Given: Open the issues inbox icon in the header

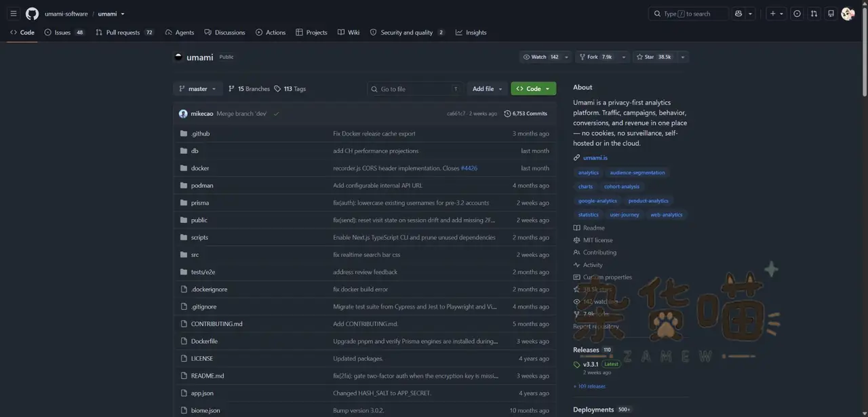Looking at the screenshot, I should (797, 14).
